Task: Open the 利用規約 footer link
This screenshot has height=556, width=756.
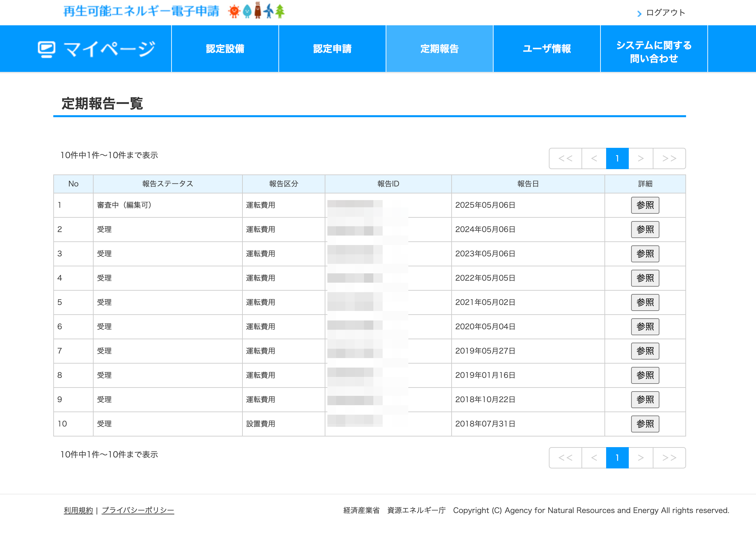Action: pyautogui.click(x=78, y=510)
